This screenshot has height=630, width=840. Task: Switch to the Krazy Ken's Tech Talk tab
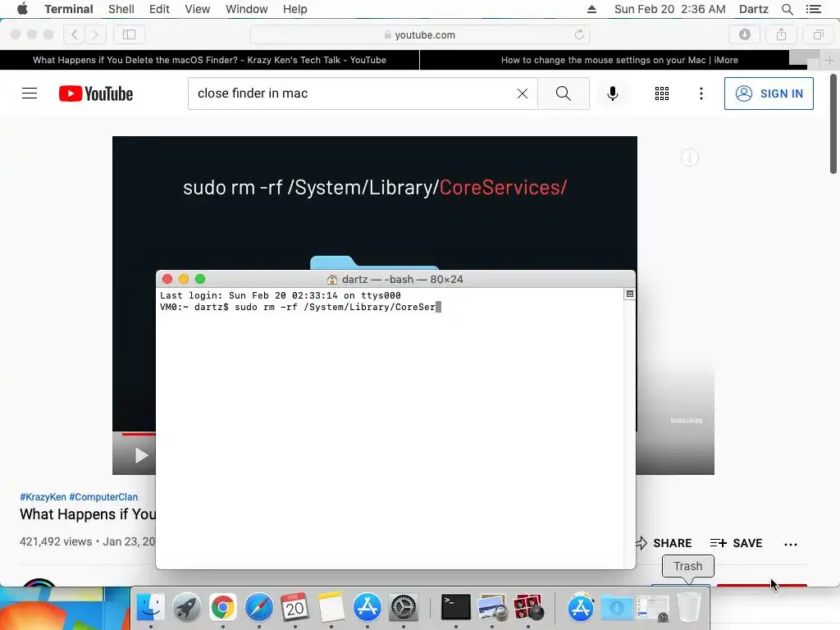(x=209, y=60)
